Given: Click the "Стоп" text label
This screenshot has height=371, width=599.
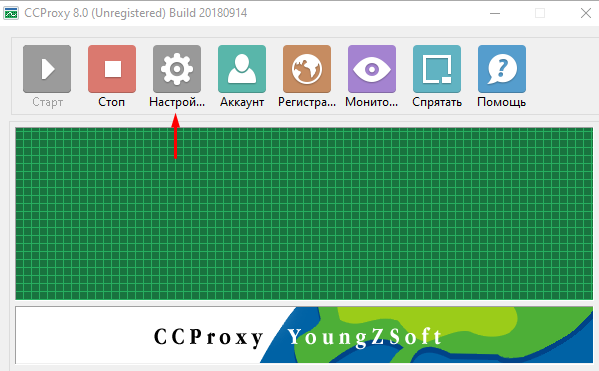Looking at the screenshot, I should 112,102.
